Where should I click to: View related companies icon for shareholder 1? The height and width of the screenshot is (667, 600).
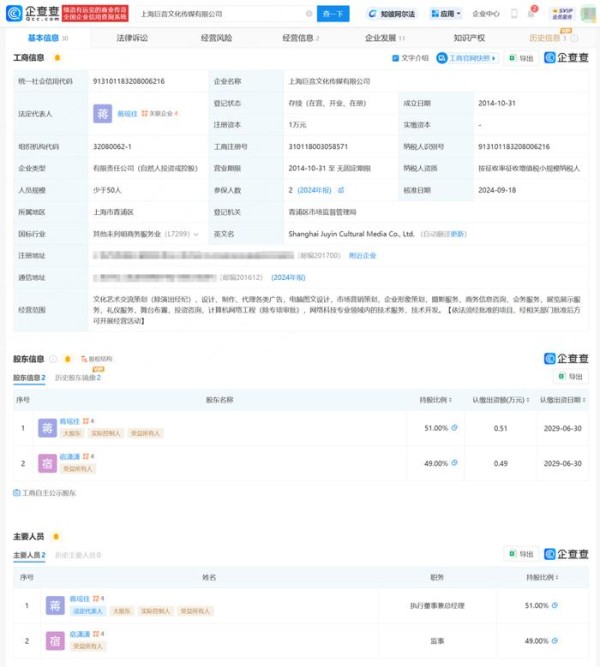tap(88, 421)
